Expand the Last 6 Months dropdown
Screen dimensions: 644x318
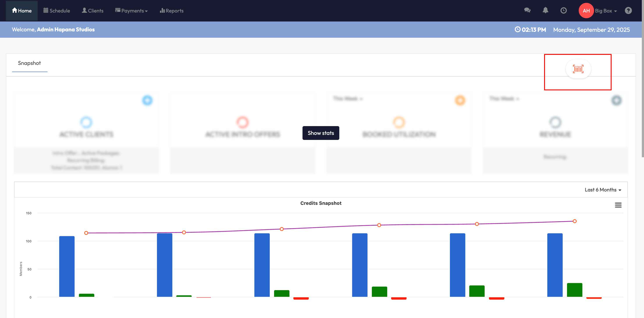point(603,190)
